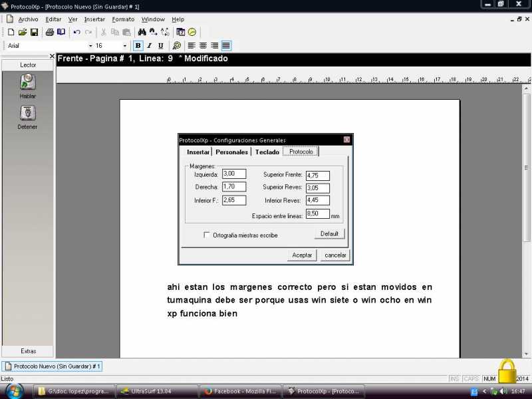Open the Help menu
Image resolution: width=532 pixels, height=399 pixels.
pyautogui.click(x=178, y=19)
